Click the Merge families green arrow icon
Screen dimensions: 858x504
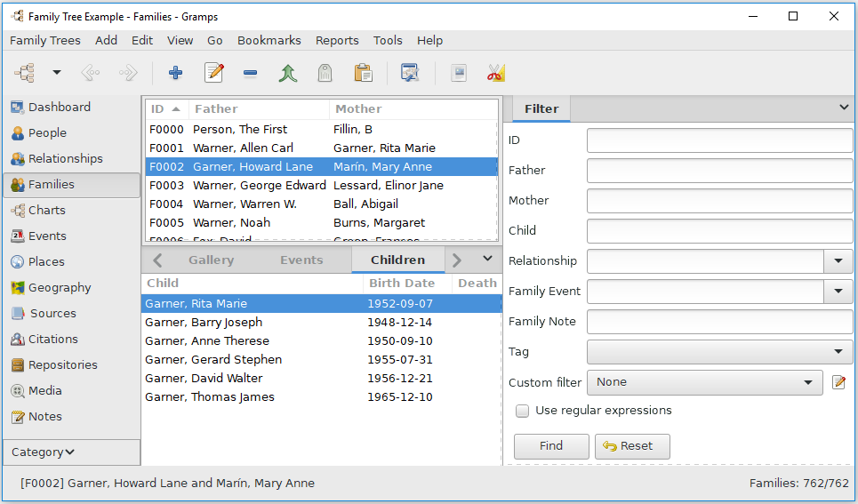288,73
